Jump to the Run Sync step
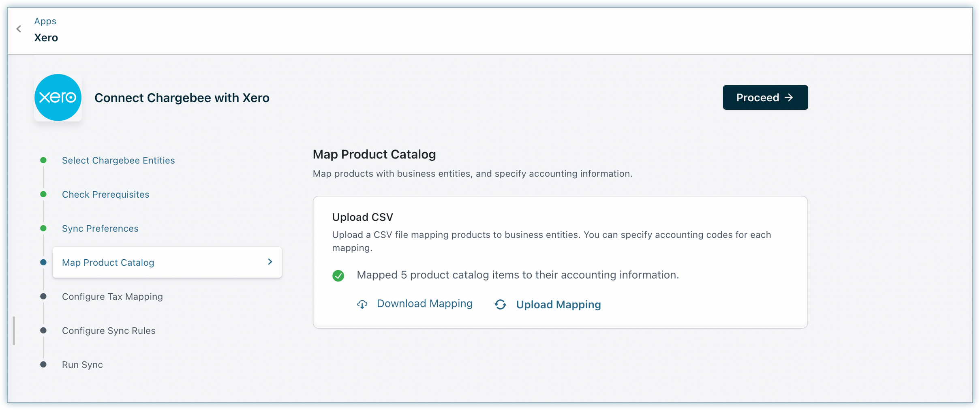The height and width of the screenshot is (410, 980). click(82, 365)
